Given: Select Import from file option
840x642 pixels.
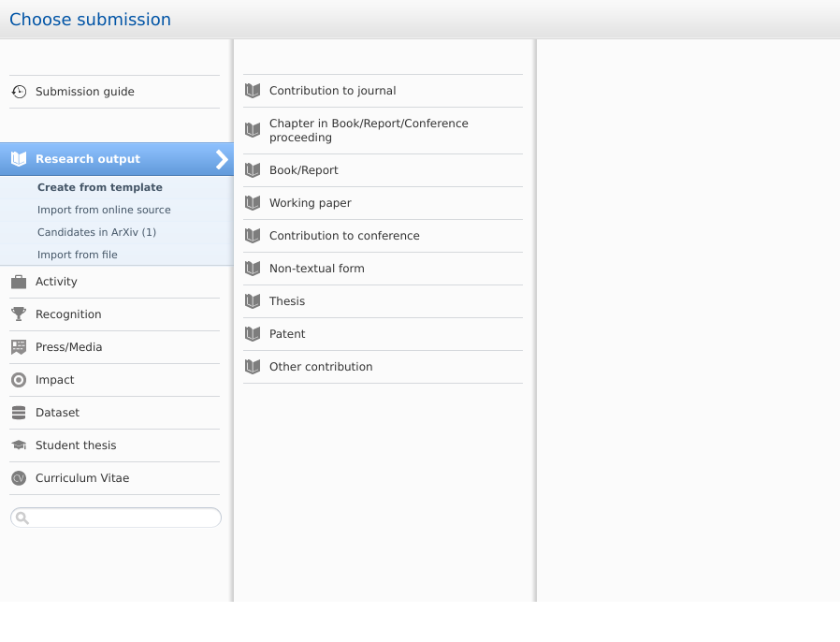Looking at the screenshot, I should click(77, 255).
